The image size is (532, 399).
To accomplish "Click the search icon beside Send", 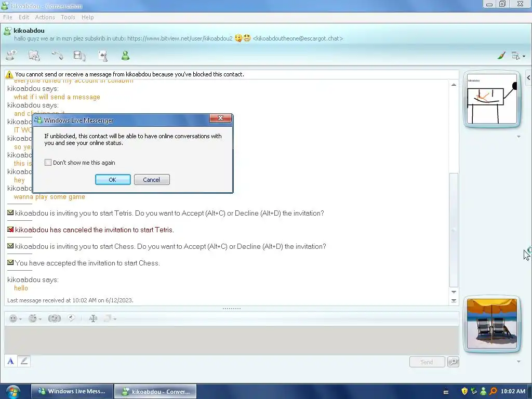I will point(453,362).
